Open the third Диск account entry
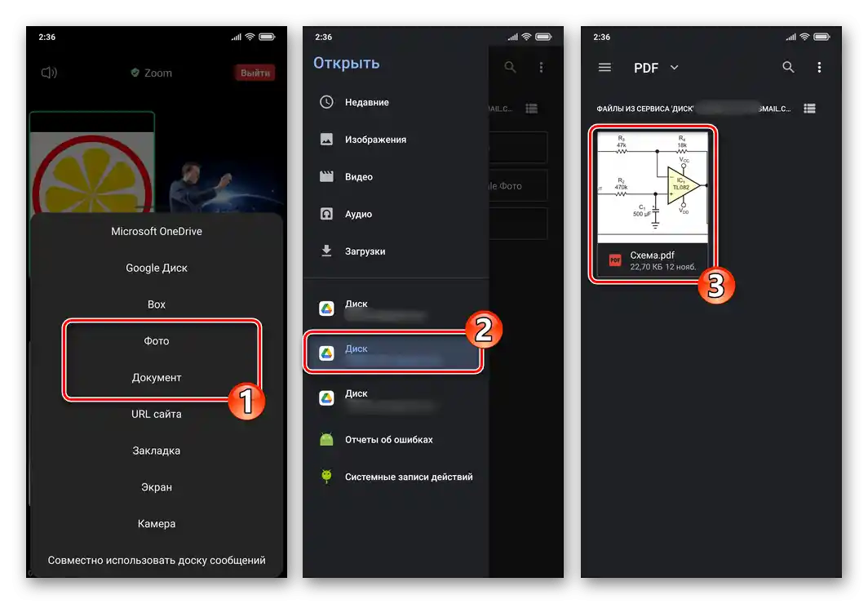This screenshot has width=868, height=604. pos(396,398)
